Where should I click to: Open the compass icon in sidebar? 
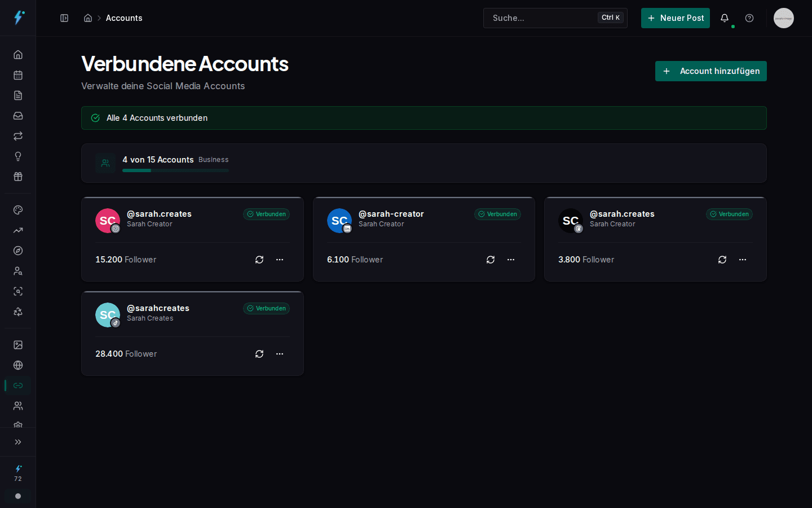pyautogui.click(x=18, y=251)
